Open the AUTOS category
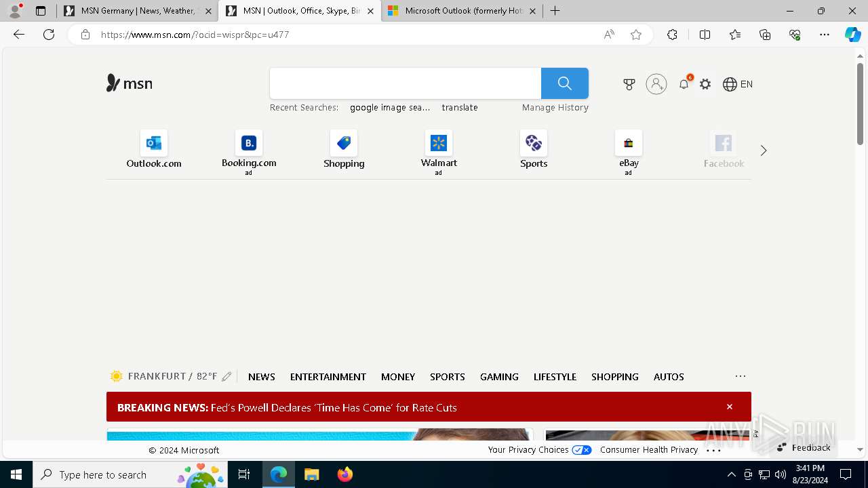This screenshot has height=488, width=868. (669, 377)
